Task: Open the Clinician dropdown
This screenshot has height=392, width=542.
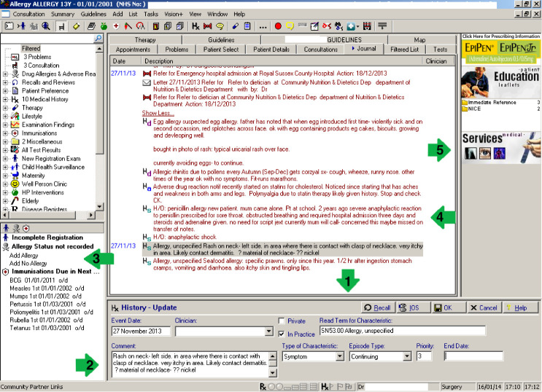Action: coord(269,332)
